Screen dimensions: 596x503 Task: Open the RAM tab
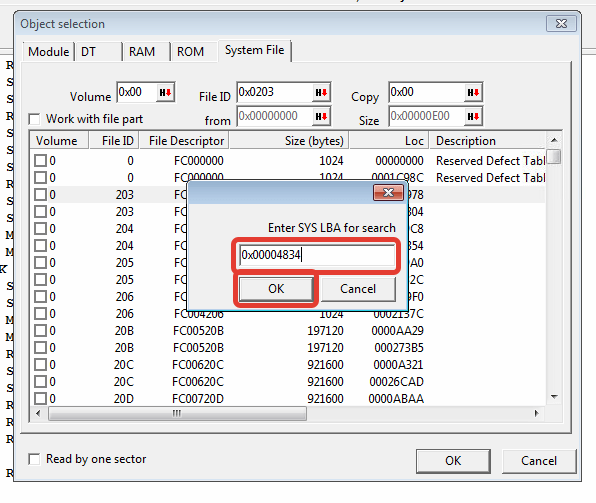pyautogui.click(x=142, y=51)
